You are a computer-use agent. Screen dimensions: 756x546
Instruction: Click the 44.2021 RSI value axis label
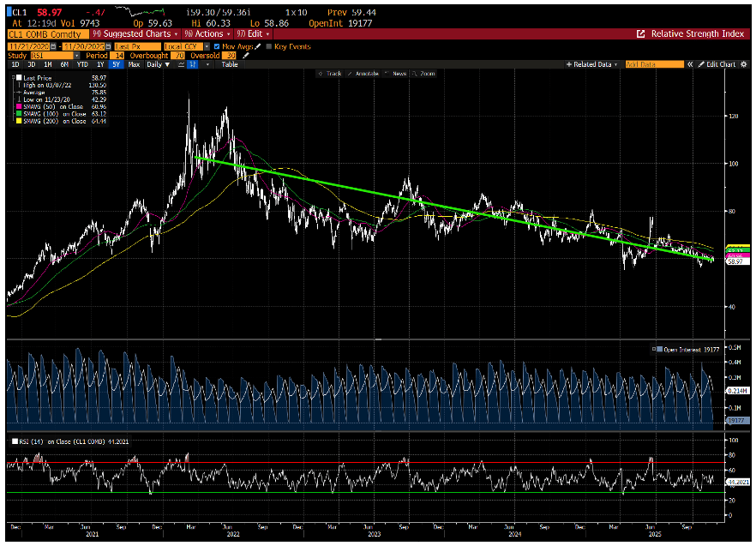pos(737,482)
